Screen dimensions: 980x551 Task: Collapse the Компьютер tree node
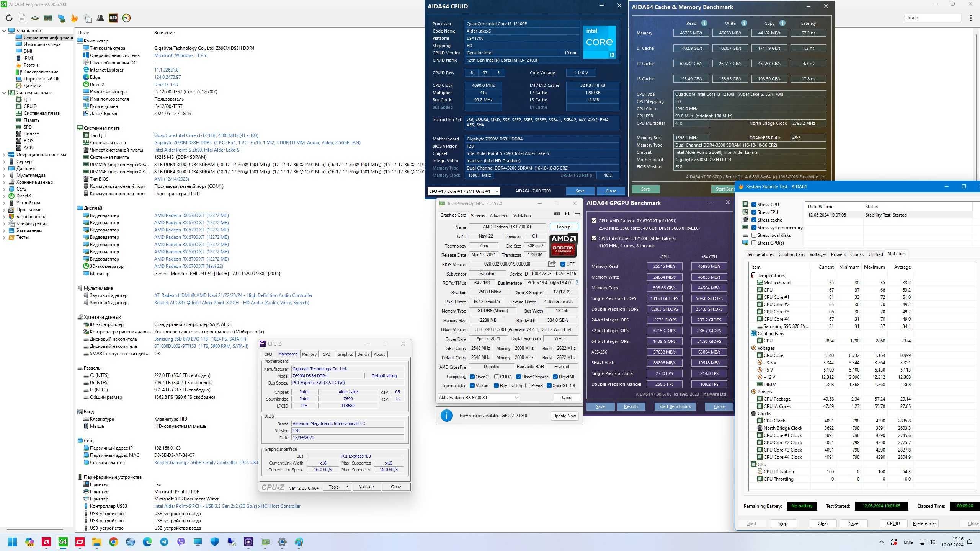pos(4,31)
